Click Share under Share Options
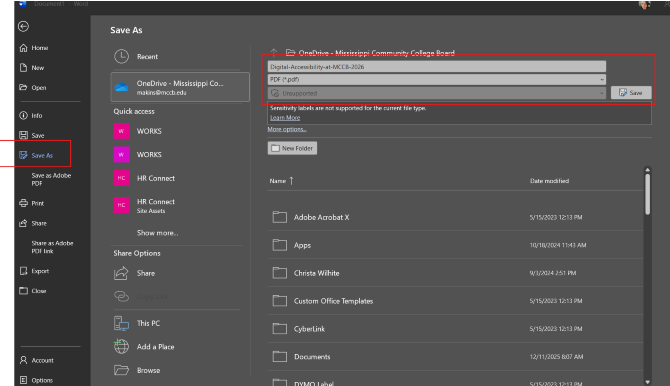This screenshot has width=670, height=386. coord(146,273)
